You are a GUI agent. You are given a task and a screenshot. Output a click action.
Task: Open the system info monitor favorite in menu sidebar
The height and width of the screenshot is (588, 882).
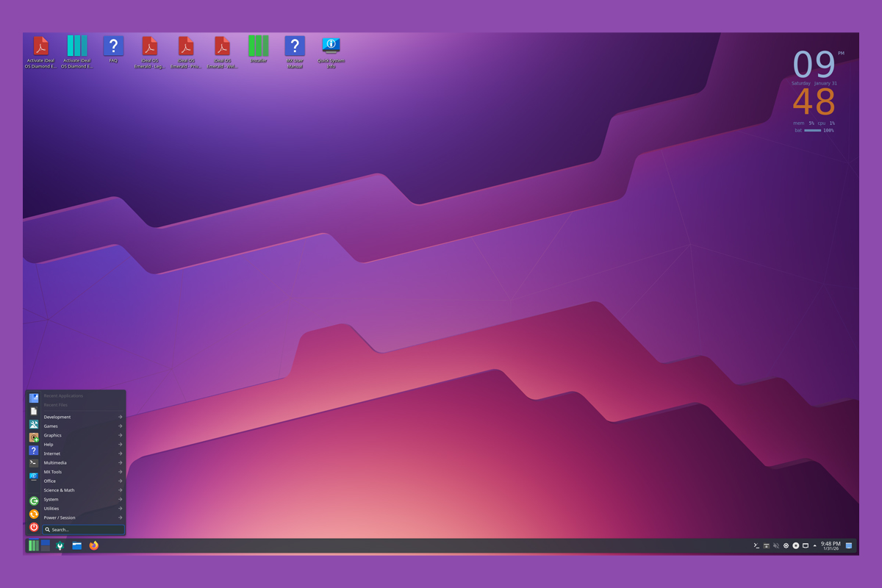pyautogui.click(x=34, y=476)
